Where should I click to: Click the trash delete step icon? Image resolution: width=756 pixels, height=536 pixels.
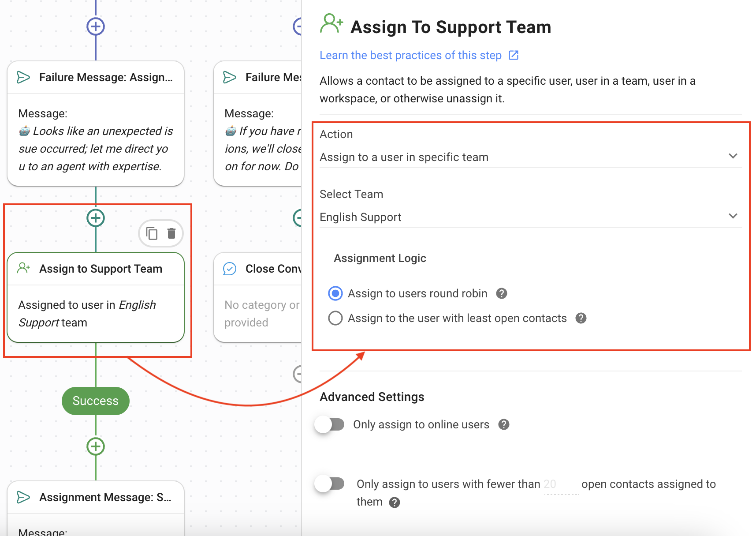coord(171,233)
